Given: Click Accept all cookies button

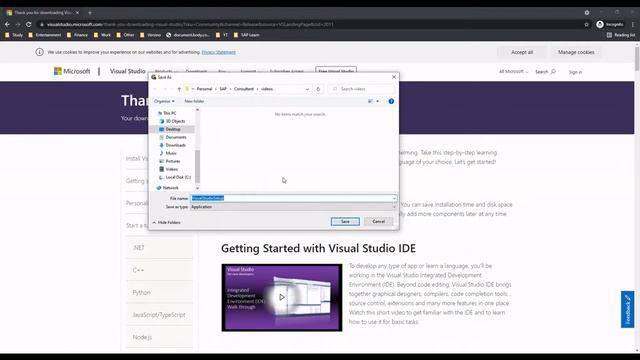Looking at the screenshot, I should tap(522, 52).
